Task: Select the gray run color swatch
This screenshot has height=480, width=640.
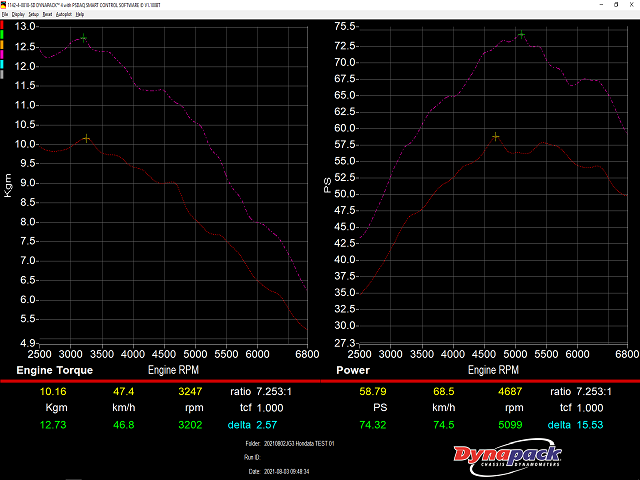Action: coord(2,74)
